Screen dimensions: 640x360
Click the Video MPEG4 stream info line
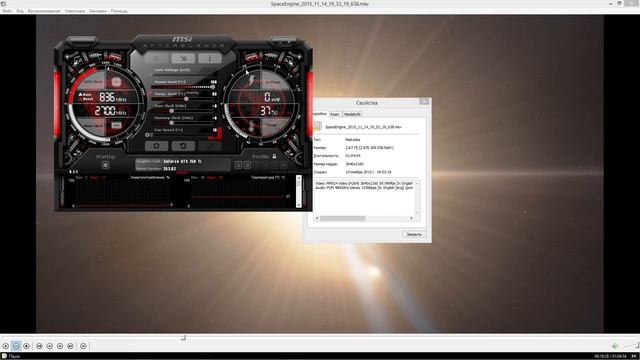coord(364,184)
